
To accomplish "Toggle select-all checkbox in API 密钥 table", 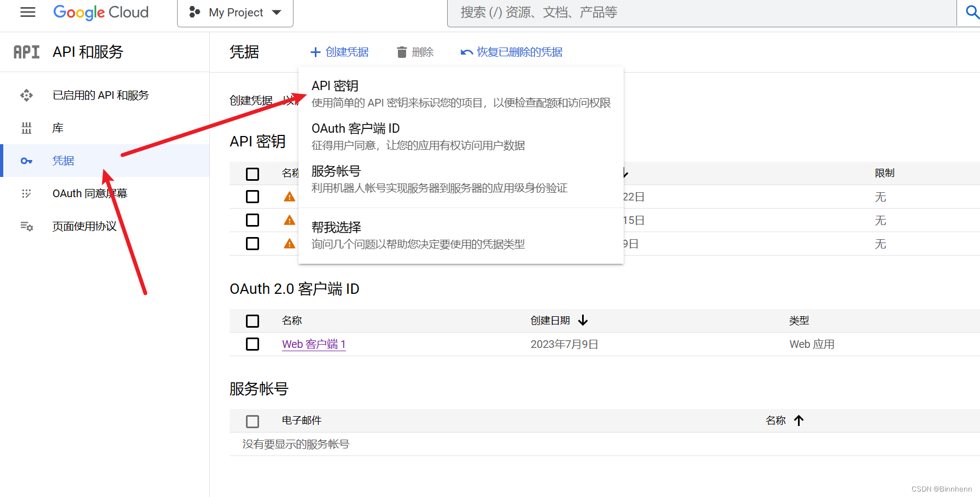I will point(253,174).
